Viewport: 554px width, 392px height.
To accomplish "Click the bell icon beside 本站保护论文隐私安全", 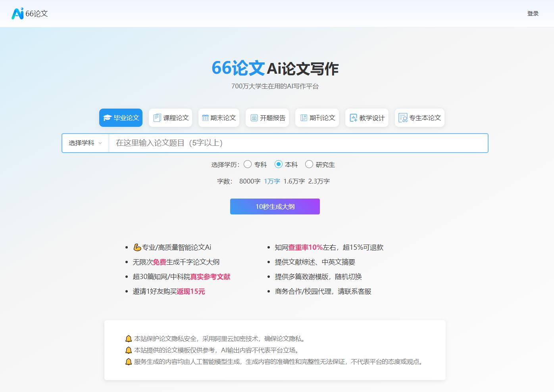I will pos(129,338).
